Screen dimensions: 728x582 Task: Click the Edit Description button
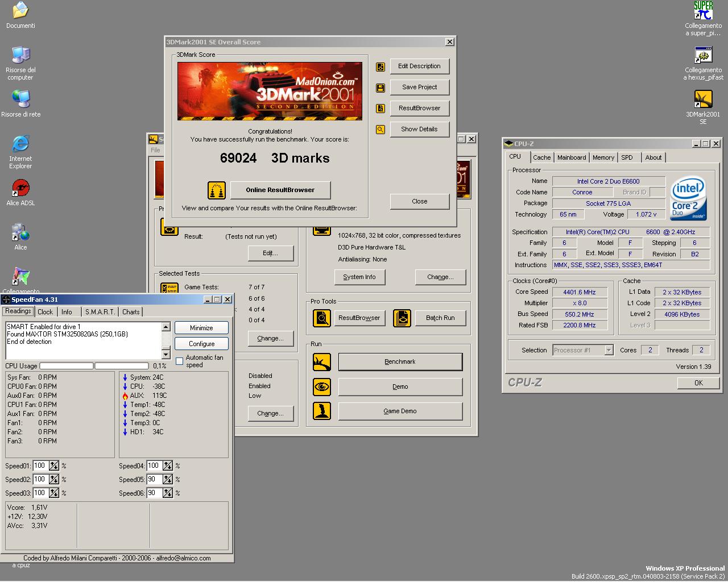[x=419, y=66]
